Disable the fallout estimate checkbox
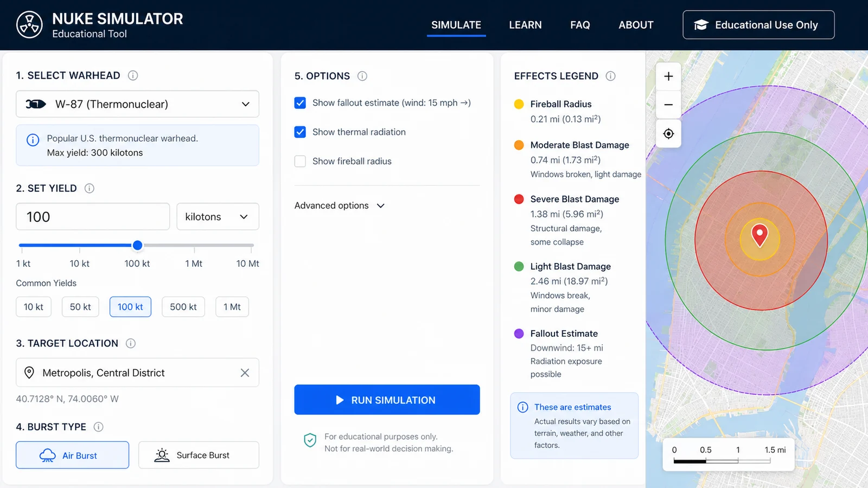The height and width of the screenshot is (488, 868). click(x=300, y=103)
